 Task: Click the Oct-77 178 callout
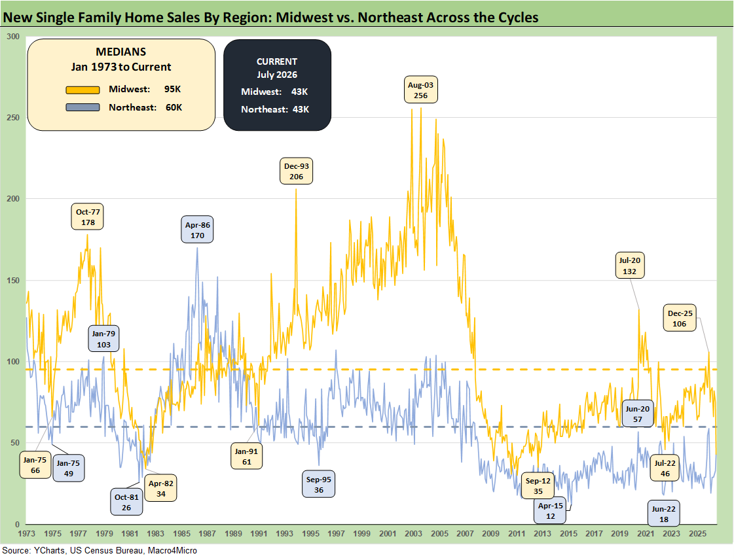(88, 217)
